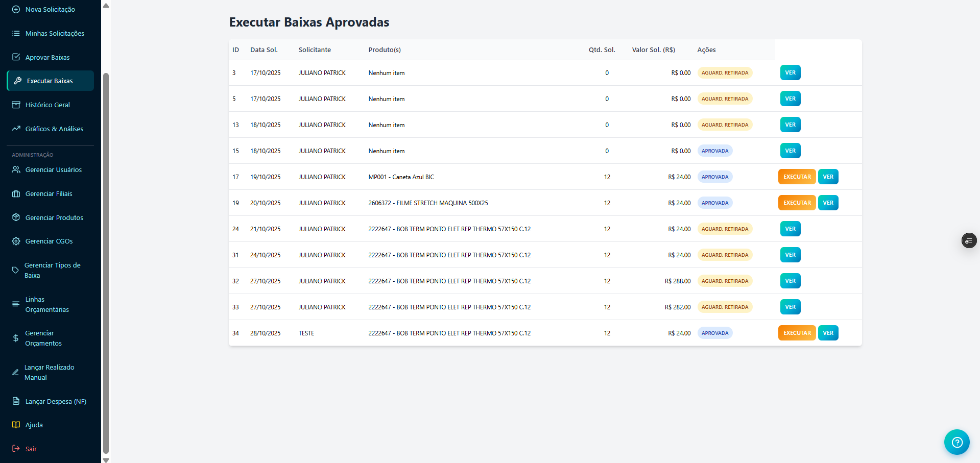Screen dimensions: 980x463
Task: Click the chart icon for Gráficos & Análises
Action: pos(16,129)
